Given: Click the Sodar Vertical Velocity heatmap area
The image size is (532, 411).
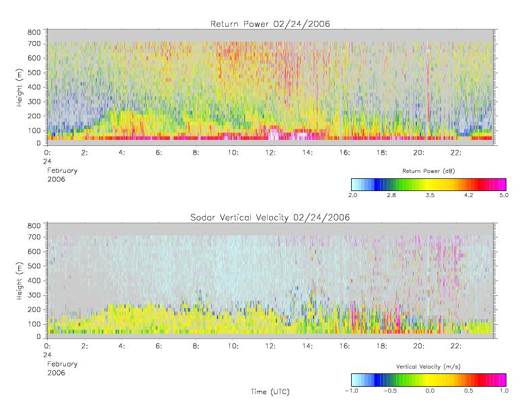Looking at the screenshot, I should 270,281.
